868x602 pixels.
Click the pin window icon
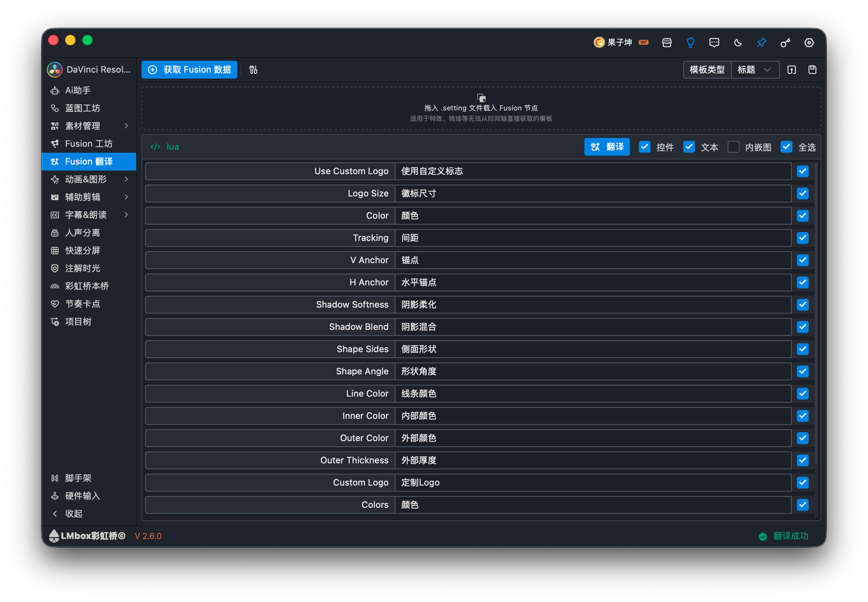(762, 42)
